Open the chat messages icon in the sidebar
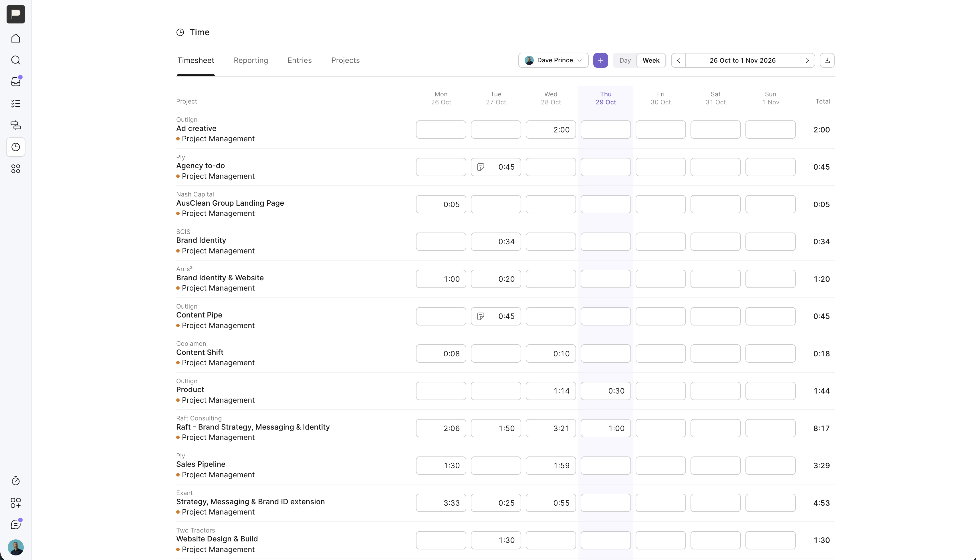The image size is (976, 560). [16, 524]
